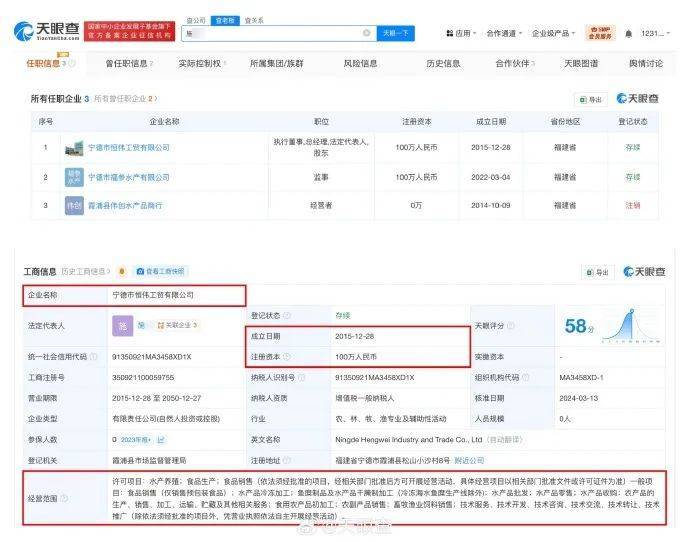Click 注销 status in row 3

632,205
